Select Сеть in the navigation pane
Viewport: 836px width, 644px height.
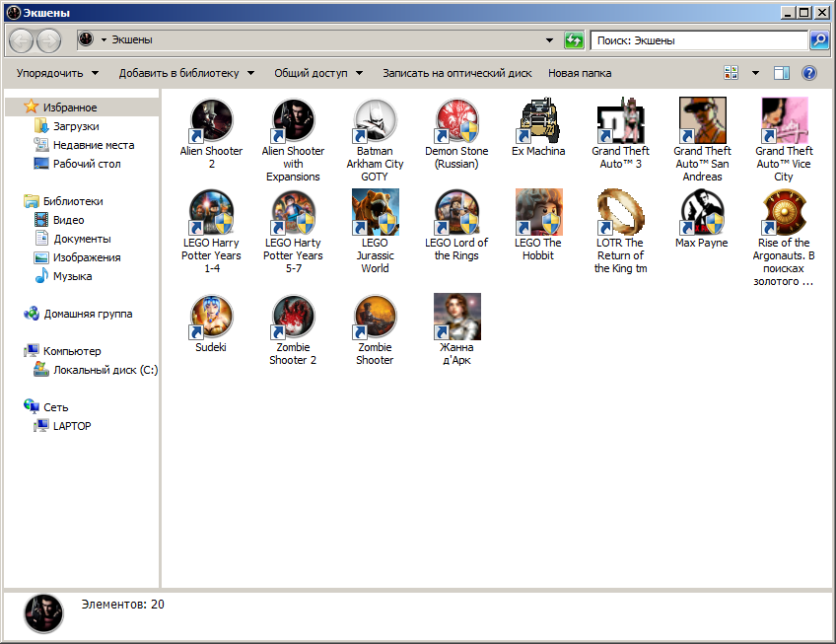(x=55, y=407)
